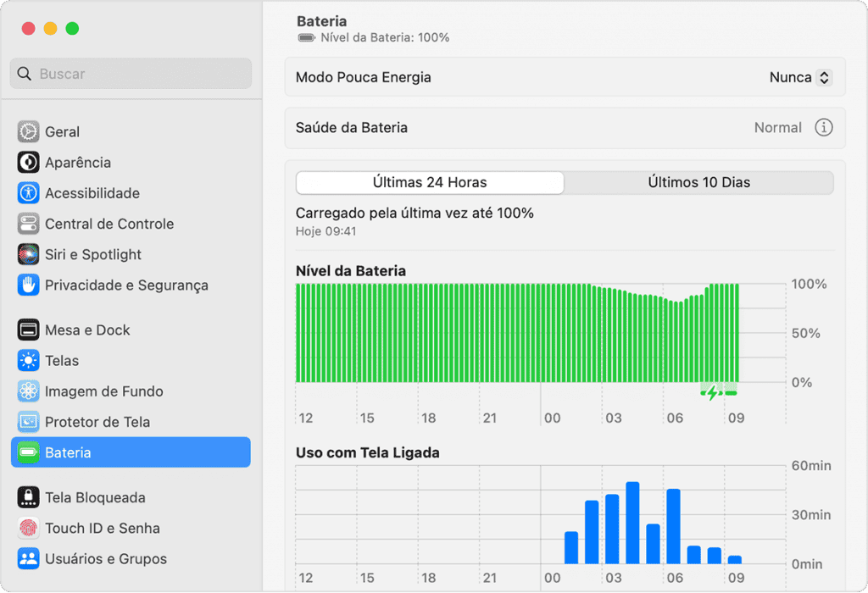Click the Buscar search field
Viewport: 868px width, 593px height.
[131, 74]
